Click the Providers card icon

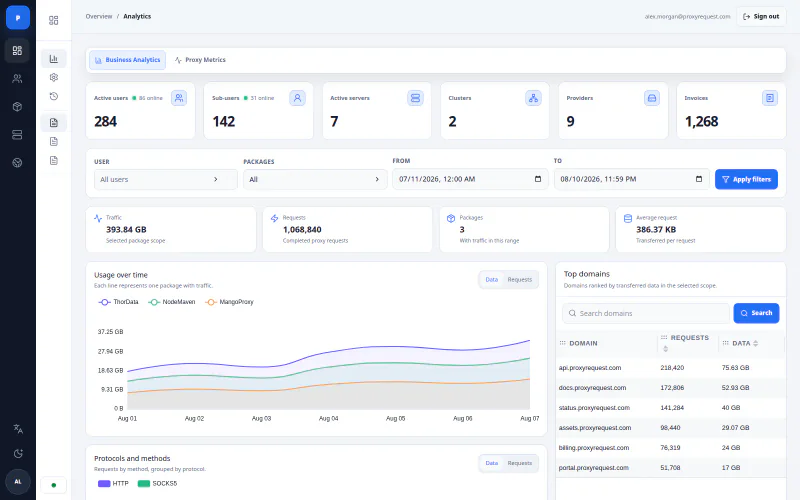(x=652, y=98)
